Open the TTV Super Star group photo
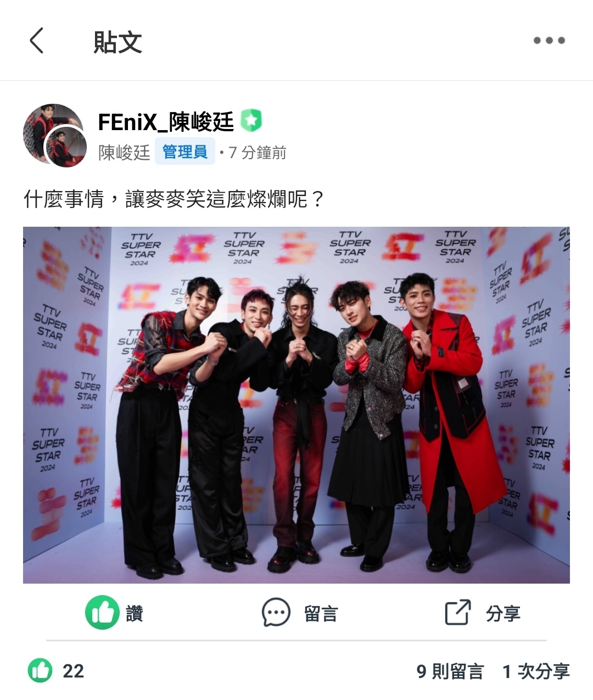593x700 pixels. (296, 405)
